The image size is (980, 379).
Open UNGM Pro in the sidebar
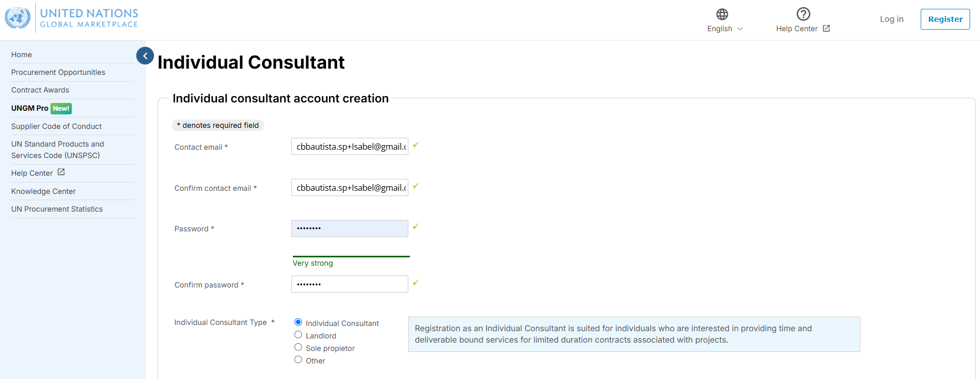[30, 108]
